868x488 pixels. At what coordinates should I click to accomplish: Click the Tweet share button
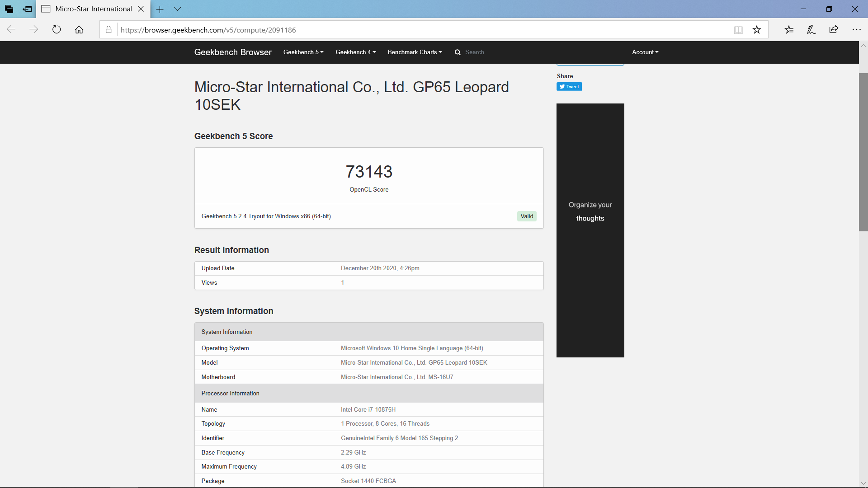coord(569,87)
